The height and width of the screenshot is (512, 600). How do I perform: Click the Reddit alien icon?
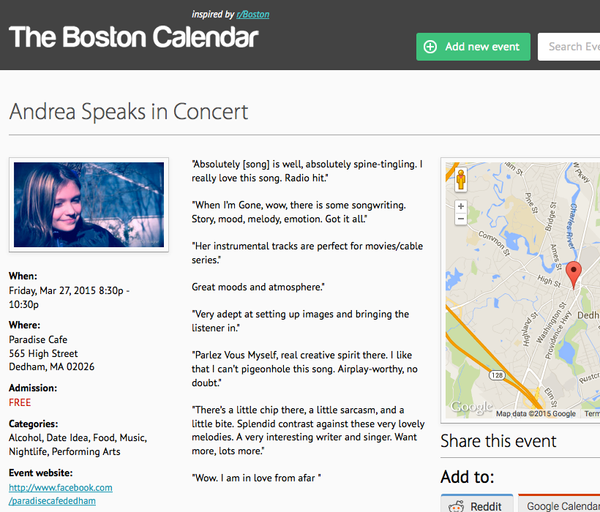pos(456,506)
